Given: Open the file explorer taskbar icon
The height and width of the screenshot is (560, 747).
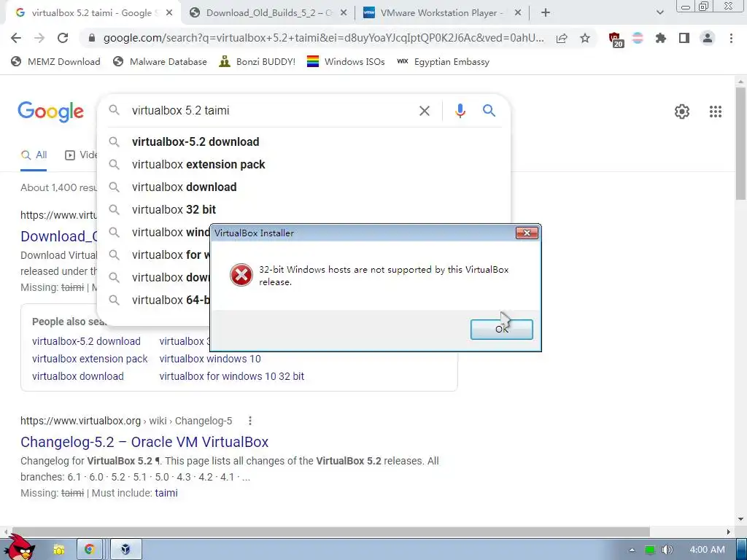Looking at the screenshot, I should point(58,550).
